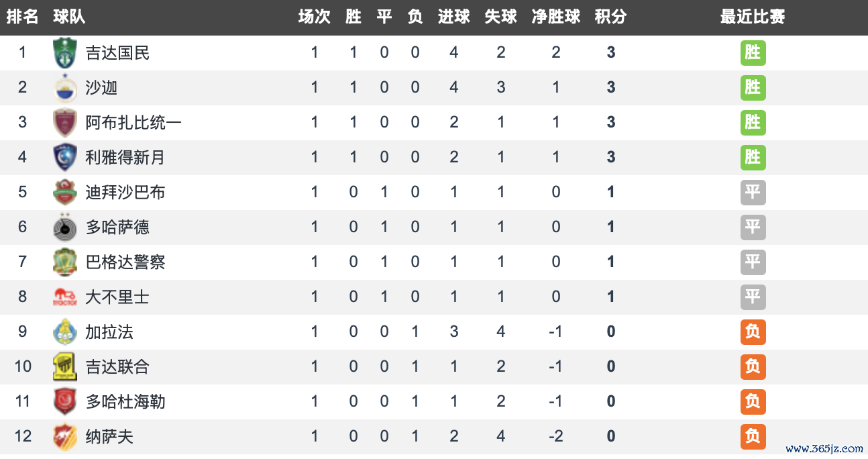Select the 阿布扎比统一 club badge
This screenshot has width=868, height=459.
tap(65, 123)
